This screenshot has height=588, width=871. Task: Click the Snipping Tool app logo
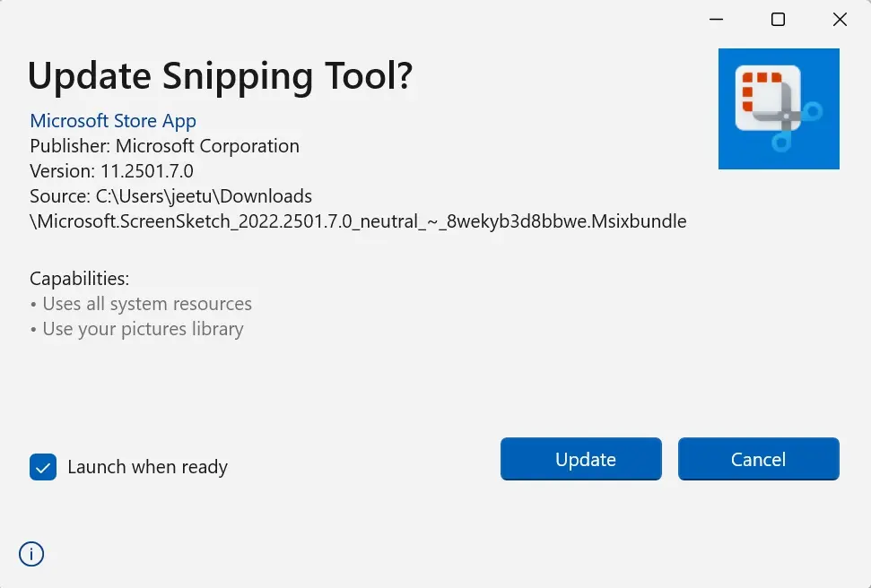pos(778,108)
